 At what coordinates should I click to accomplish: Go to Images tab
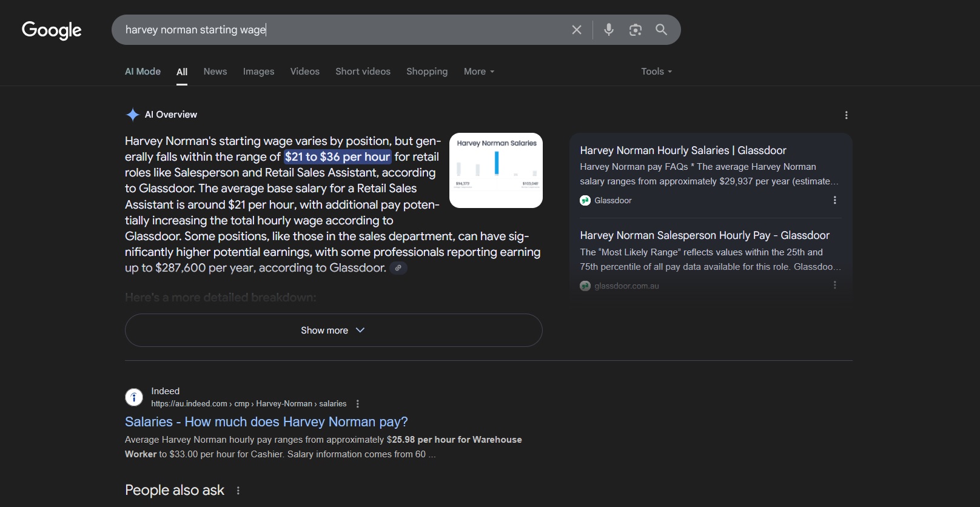(258, 72)
